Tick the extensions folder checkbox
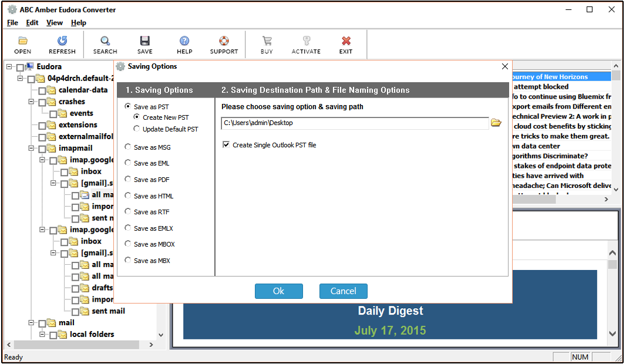Screen dimensions: 626x364 point(42,126)
